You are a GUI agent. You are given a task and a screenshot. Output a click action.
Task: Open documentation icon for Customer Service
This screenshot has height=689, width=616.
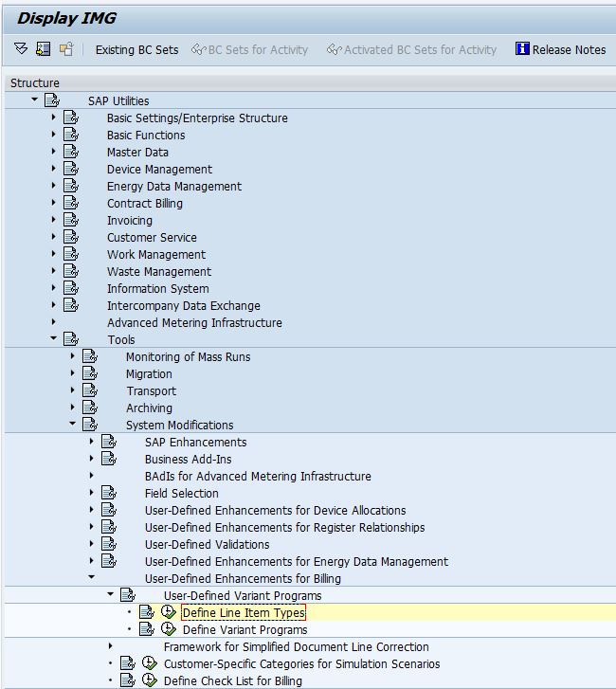pos(71,237)
